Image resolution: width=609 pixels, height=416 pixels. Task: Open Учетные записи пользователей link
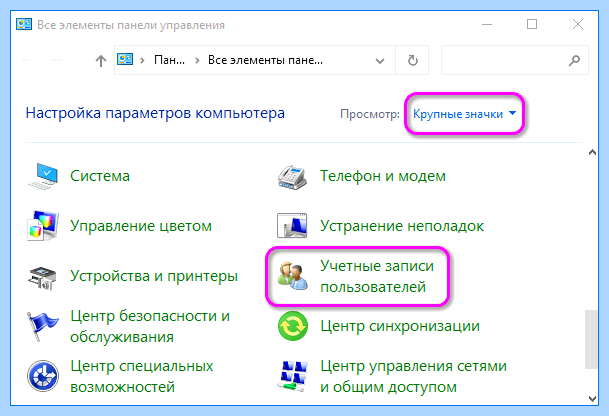point(377,276)
